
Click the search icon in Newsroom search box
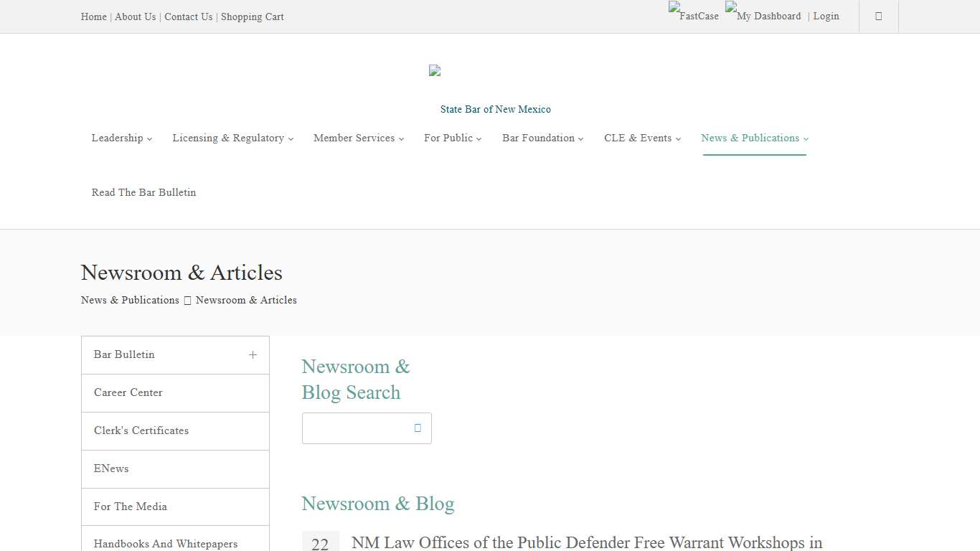417,428
